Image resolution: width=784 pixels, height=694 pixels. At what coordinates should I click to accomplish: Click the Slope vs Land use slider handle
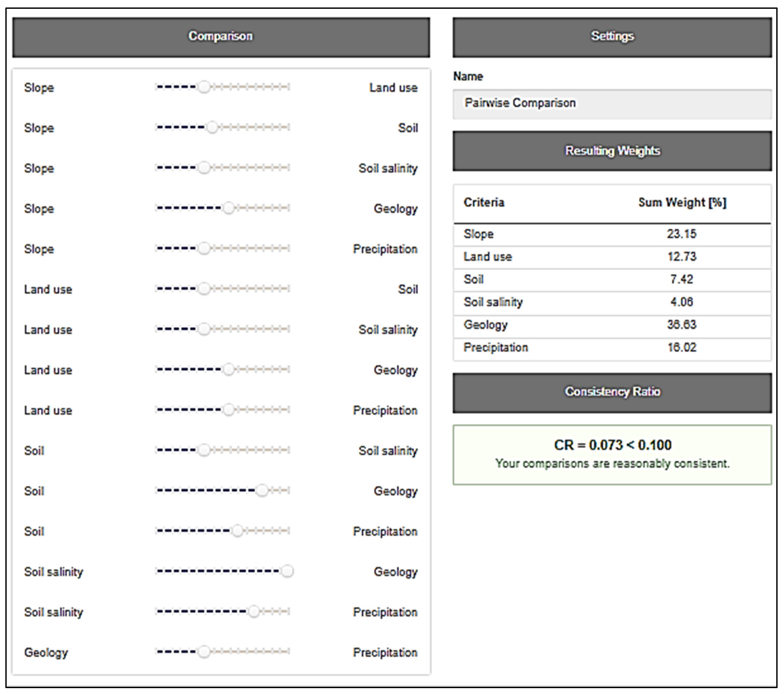pos(204,87)
